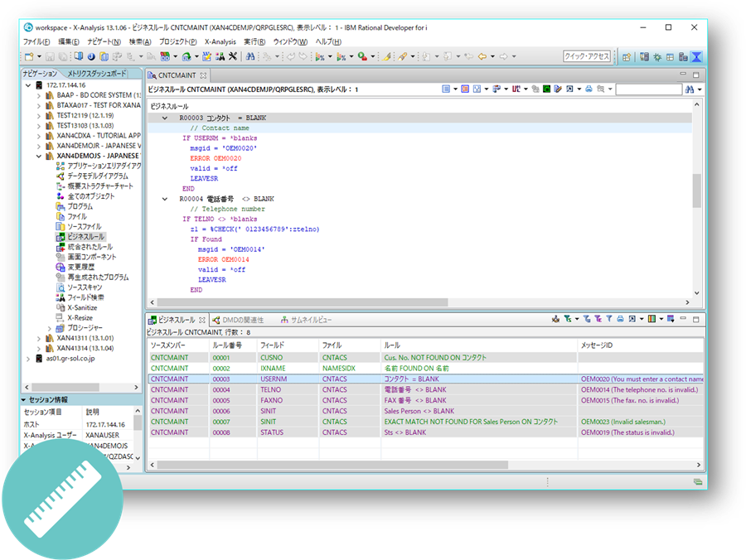Select X-Resize in navigation tree
The width and height of the screenshot is (746, 560).
point(80,317)
